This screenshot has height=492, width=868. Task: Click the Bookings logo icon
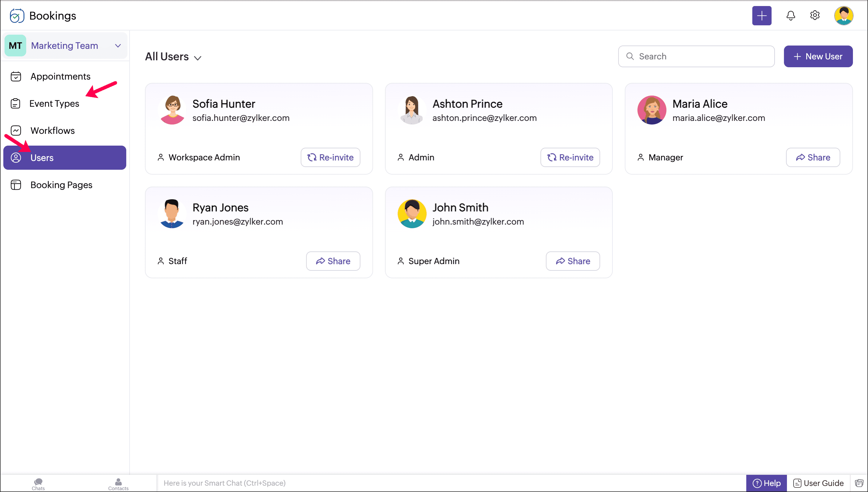pos(17,16)
